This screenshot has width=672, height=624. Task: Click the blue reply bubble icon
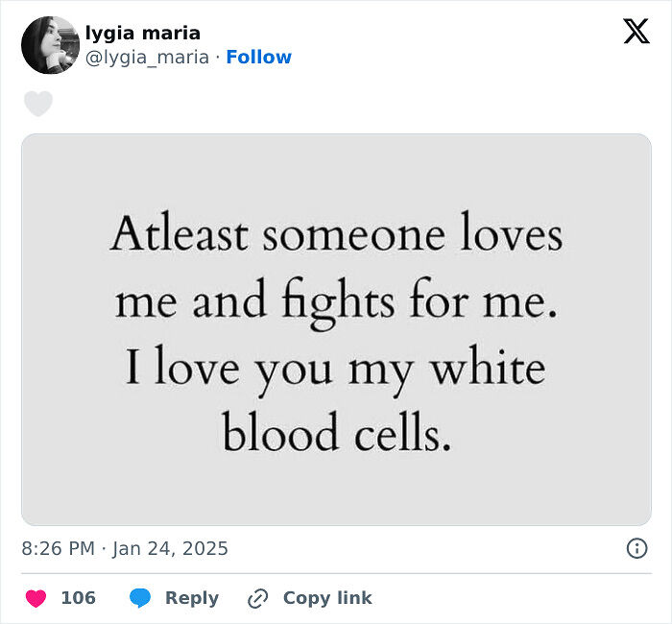click(x=140, y=598)
